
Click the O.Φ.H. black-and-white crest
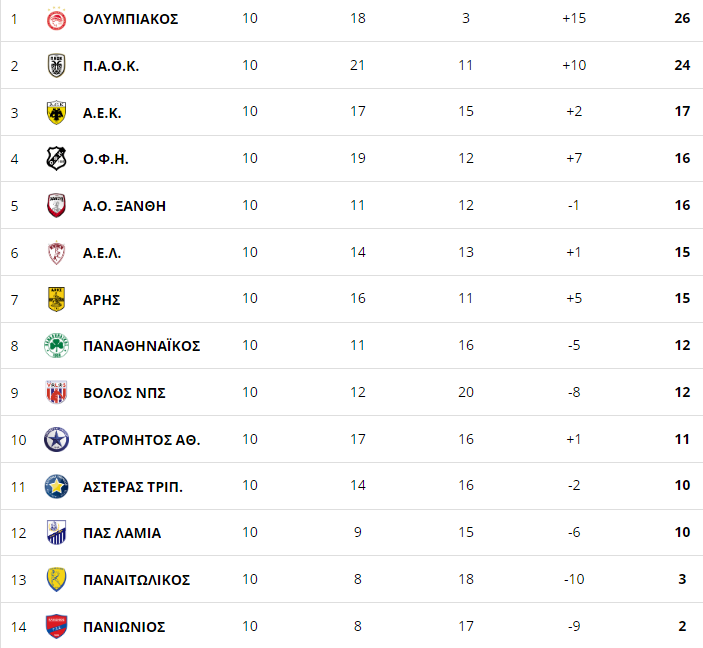click(56, 159)
